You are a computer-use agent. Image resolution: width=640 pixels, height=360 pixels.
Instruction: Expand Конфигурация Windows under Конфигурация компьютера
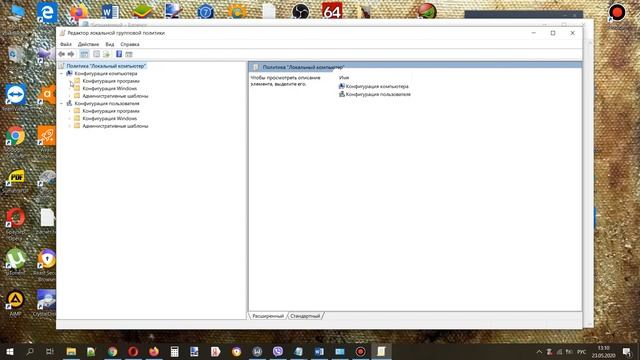click(70, 88)
